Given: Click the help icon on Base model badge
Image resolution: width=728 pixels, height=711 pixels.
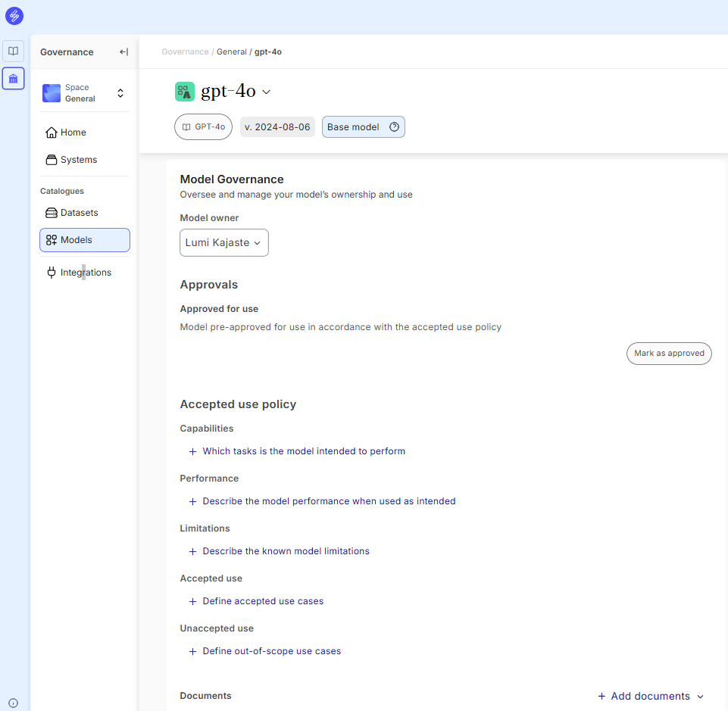Looking at the screenshot, I should [394, 127].
